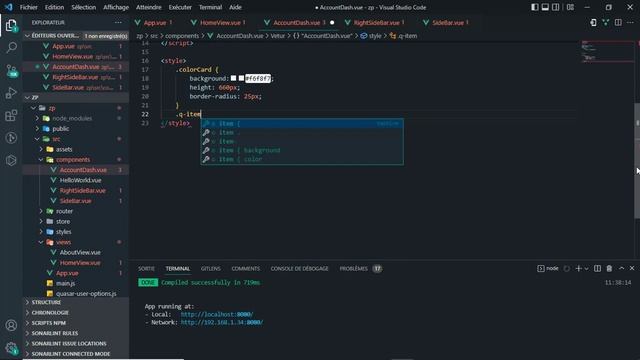Open the Search view in activity bar
The height and width of the screenshot is (360, 640).
pos(11,48)
